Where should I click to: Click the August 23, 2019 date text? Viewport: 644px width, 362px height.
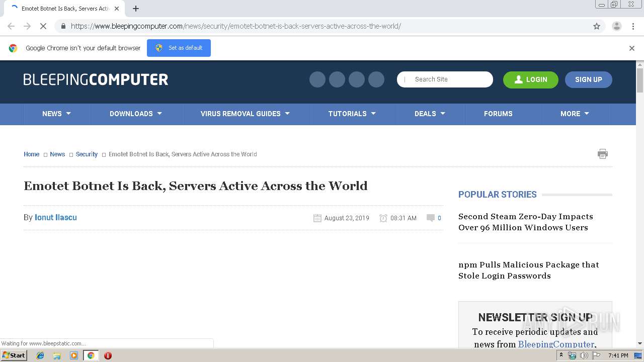click(x=347, y=218)
